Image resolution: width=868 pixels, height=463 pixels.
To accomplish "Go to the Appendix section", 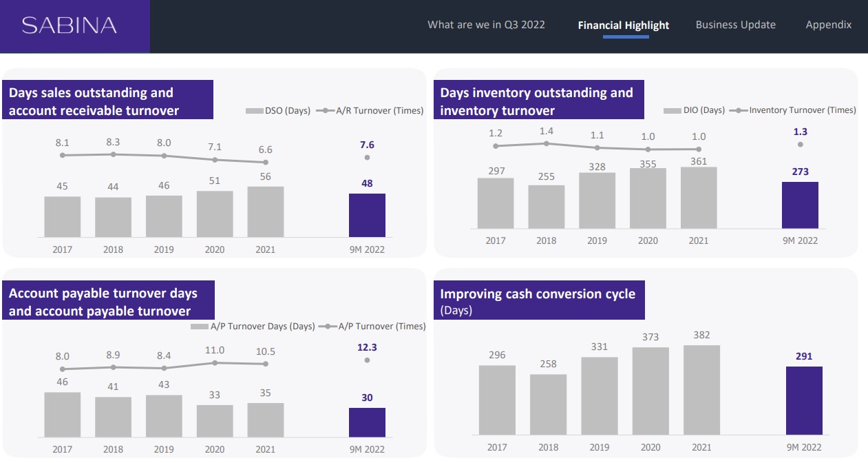I will click(x=828, y=25).
